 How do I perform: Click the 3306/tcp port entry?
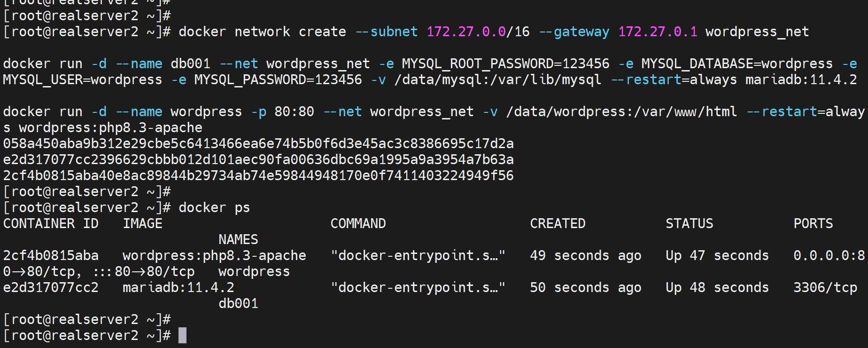[825, 287]
